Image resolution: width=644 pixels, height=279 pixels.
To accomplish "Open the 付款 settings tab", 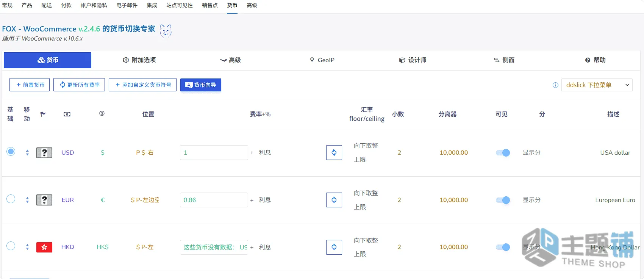I will [66, 5].
